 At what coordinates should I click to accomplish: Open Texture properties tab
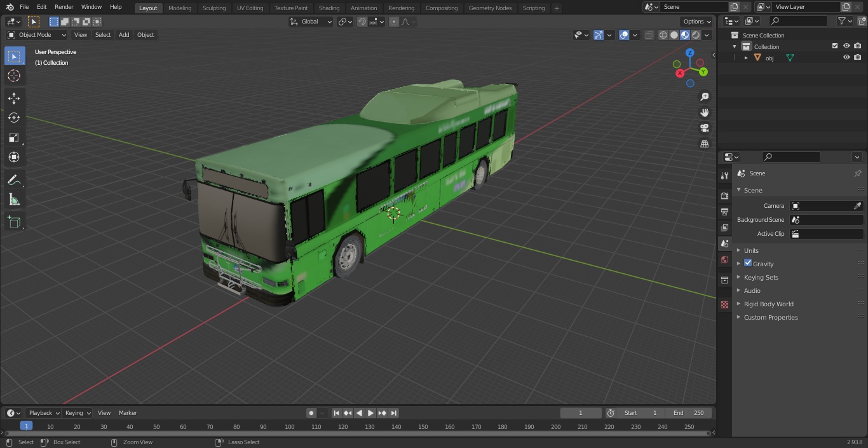[x=724, y=305]
